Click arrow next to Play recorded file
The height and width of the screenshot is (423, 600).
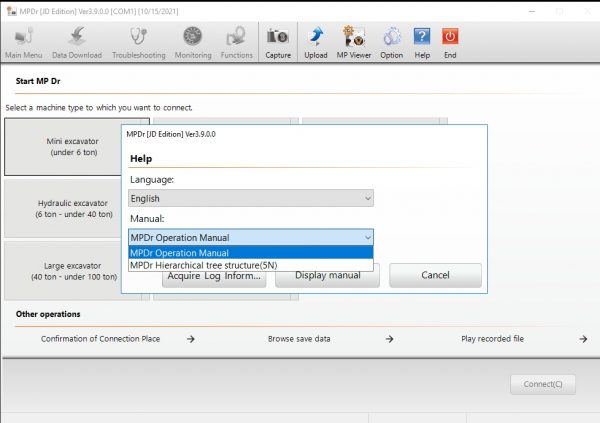[x=583, y=339]
